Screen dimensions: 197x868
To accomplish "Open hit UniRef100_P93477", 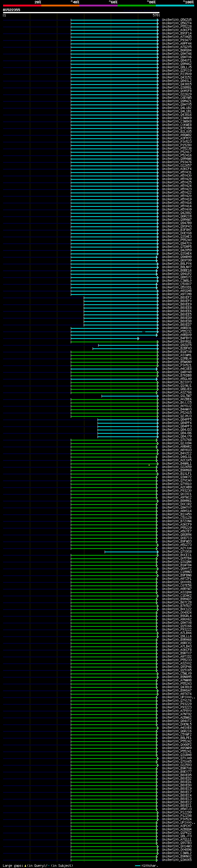I will [x=177, y=40].
